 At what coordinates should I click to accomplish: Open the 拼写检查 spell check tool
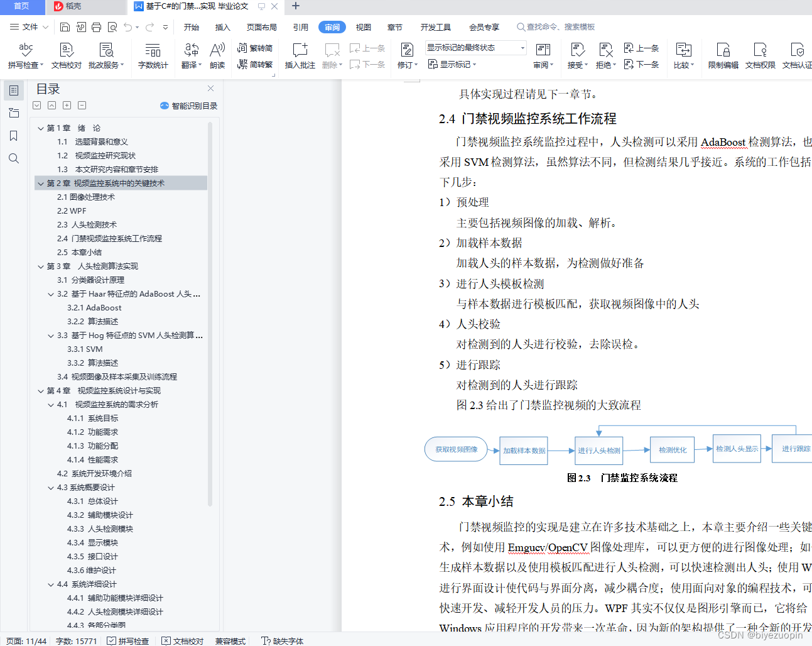(26, 55)
